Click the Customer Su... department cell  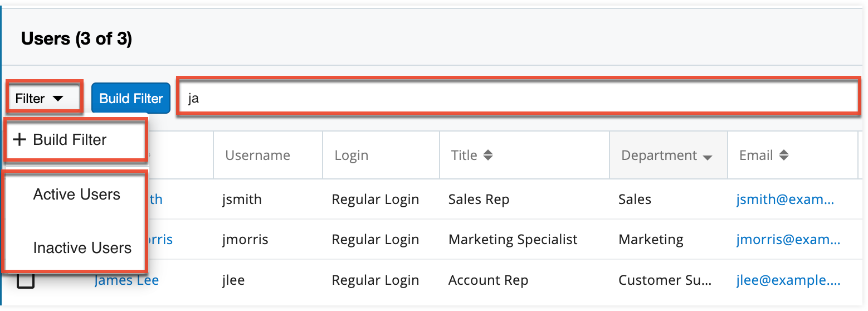coord(665,280)
